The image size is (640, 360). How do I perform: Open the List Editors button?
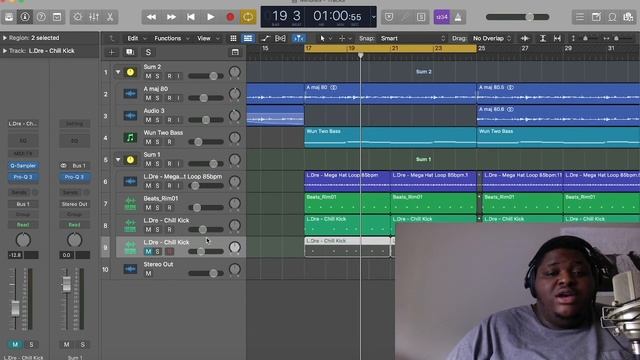[x=580, y=17]
